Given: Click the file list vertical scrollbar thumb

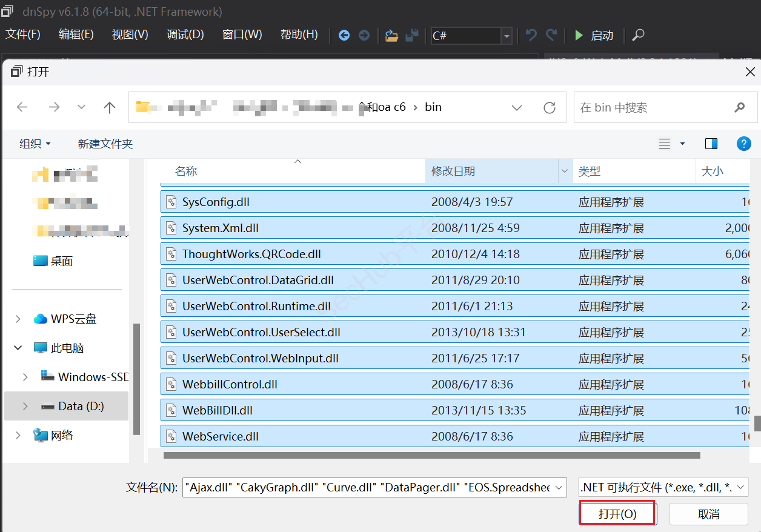Looking at the screenshot, I should pyautogui.click(x=757, y=422).
